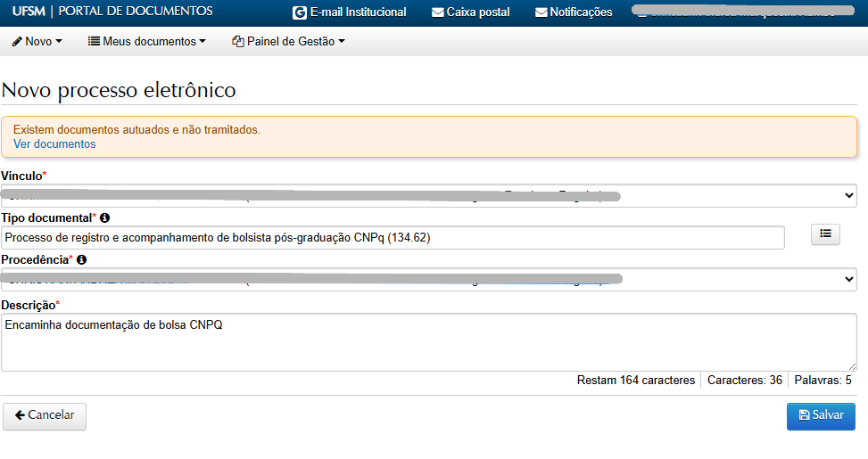Click the Caixa postal envelope icon
The image size is (868, 459).
coord(437,12)
